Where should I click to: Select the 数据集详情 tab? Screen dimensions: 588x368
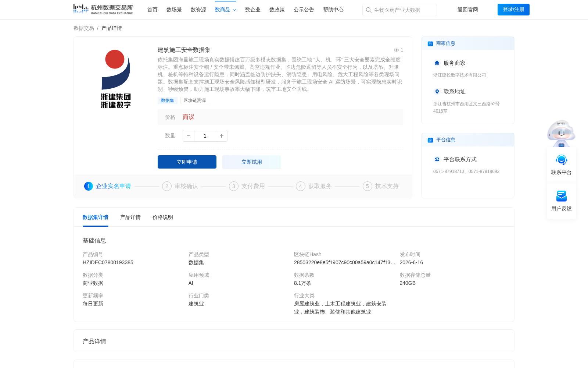coord(96,217)
